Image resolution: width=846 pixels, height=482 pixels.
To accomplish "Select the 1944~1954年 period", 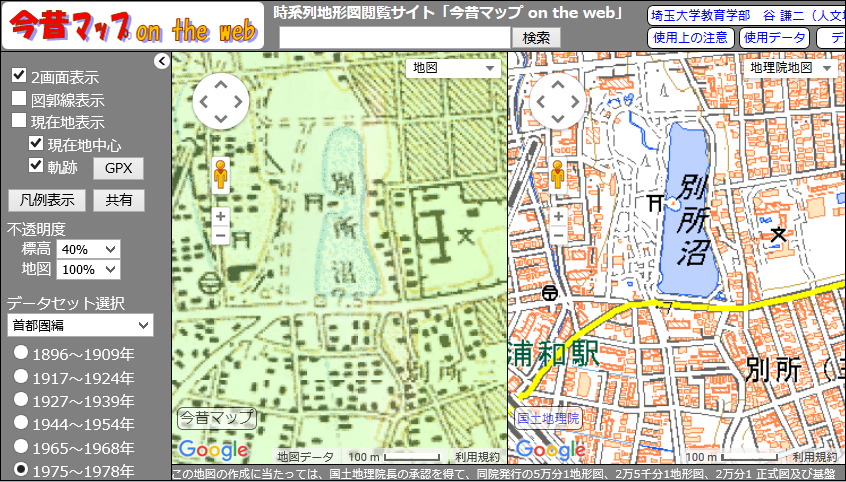I will coord(21,423).
